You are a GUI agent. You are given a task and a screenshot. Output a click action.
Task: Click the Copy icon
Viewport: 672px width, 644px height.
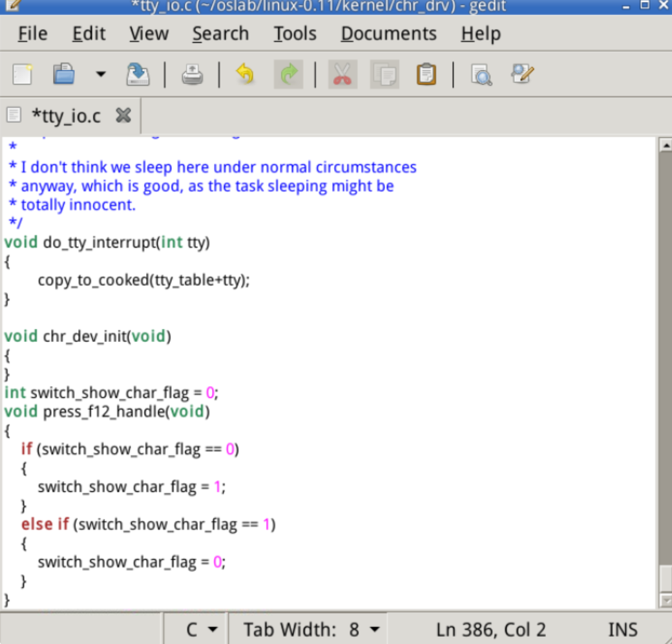pos(384,74)
